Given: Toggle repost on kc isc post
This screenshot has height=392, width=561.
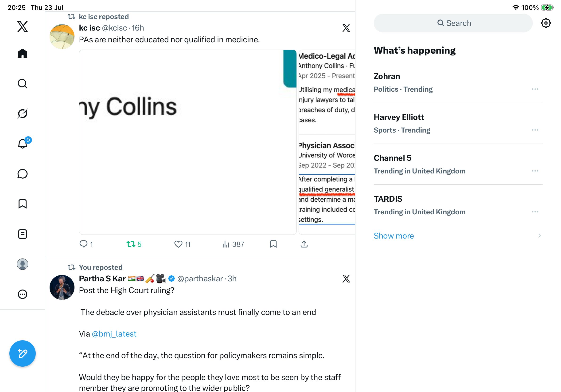Looking at the screenshot, I should [x=134, y=244].
